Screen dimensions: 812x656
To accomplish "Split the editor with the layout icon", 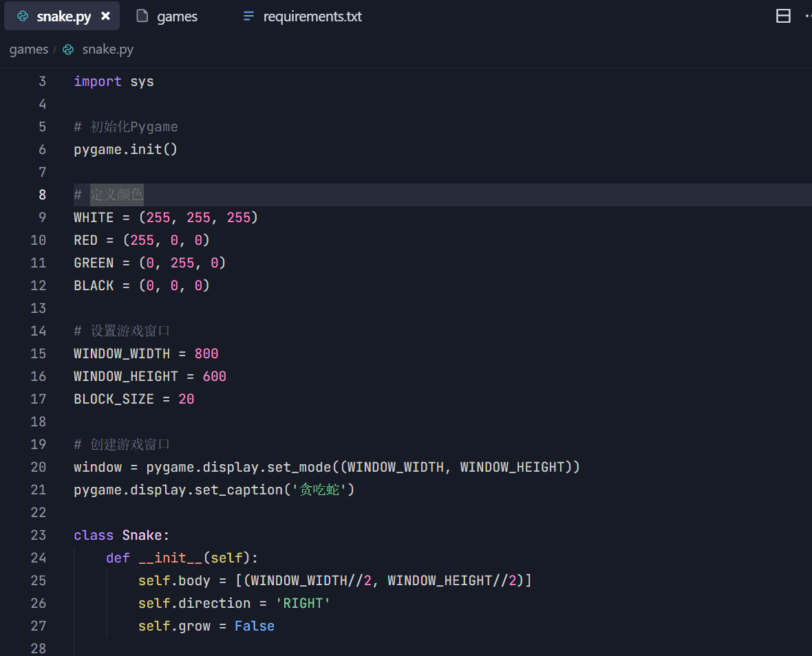I will point(783,17).
